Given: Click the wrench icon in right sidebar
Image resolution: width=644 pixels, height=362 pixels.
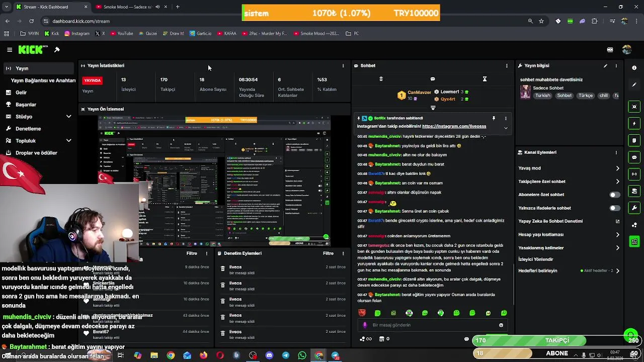Looking at the screenshot, I should tap(634, 208).
